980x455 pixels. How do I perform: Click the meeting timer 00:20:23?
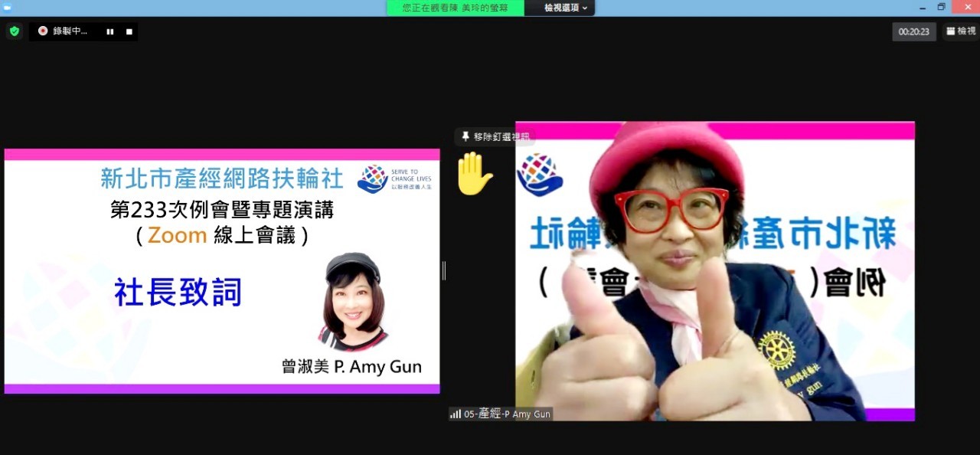click(x=913, y=32)
